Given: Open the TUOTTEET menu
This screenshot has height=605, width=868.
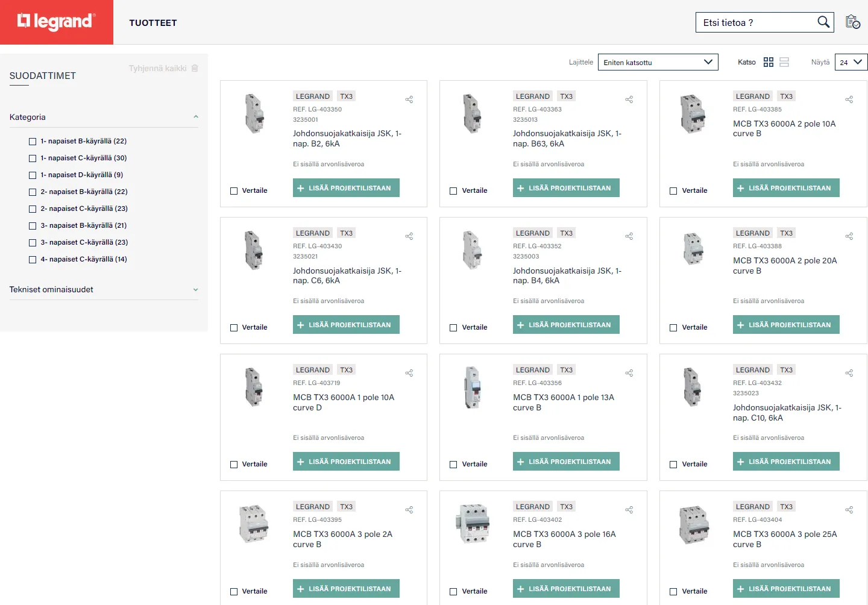Looking at the screenshot, I should 153,23.
